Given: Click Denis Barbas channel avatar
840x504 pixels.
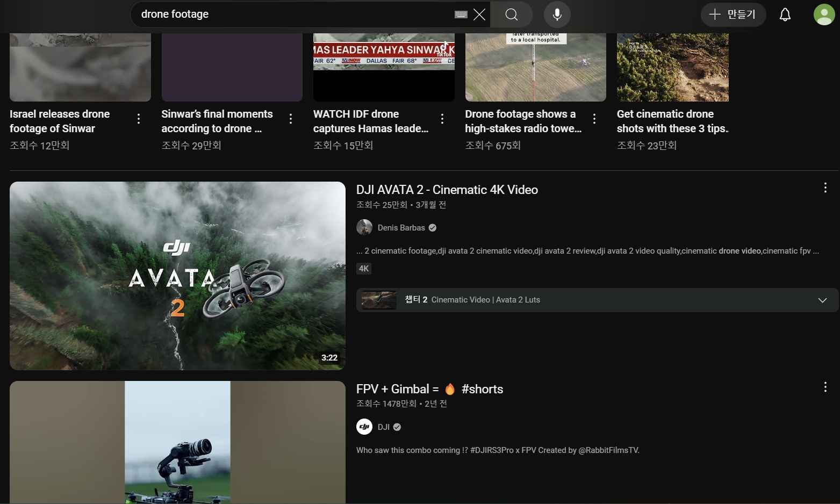Looking at the screenshot, I should coord(364,227).
